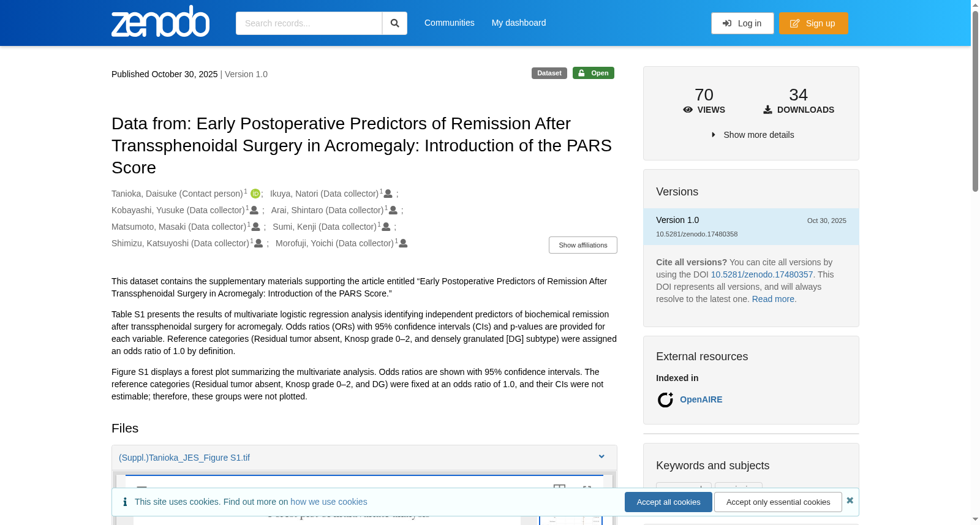
Task: Click into the Search records field
Action: [309, 23]
